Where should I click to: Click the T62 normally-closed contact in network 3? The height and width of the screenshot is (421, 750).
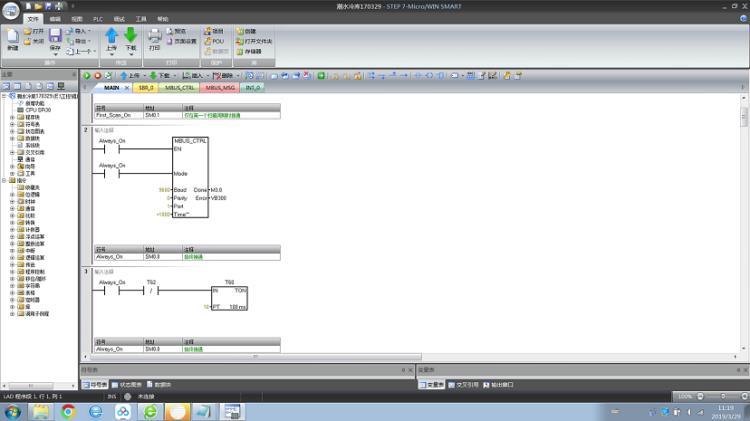tap(151, 290)
